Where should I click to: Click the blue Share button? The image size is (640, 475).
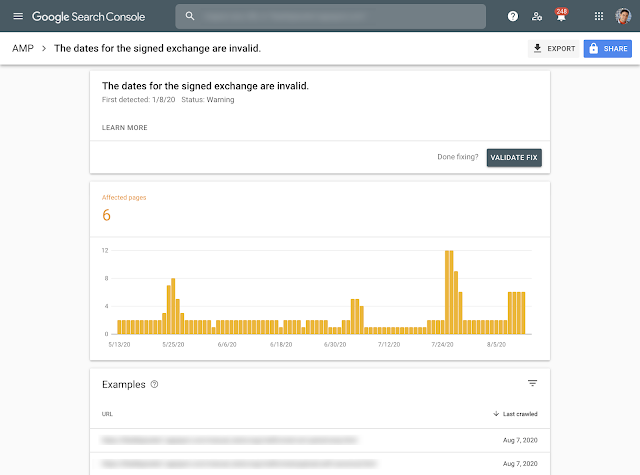coord(608,48)
